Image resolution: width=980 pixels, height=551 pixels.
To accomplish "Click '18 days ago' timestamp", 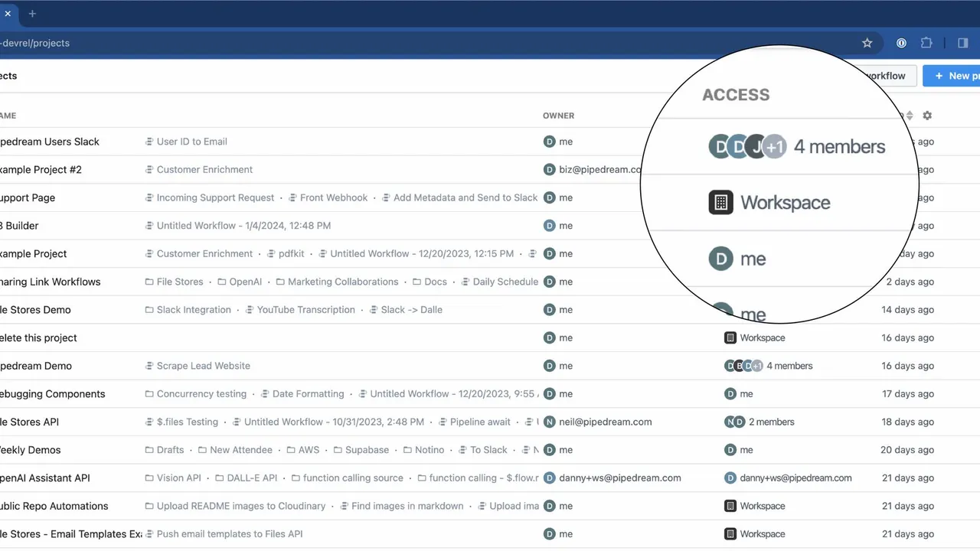I will (907, 422).
